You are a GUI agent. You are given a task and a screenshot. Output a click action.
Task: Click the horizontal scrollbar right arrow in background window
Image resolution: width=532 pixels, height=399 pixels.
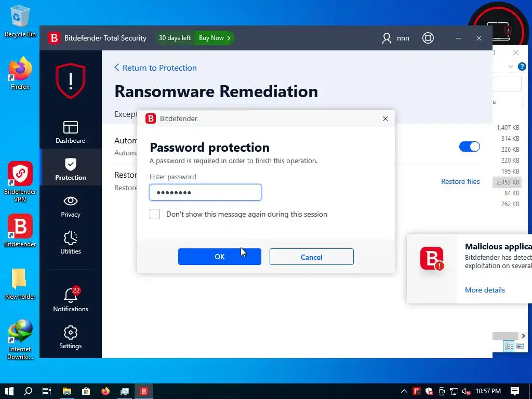pos(523,336)
